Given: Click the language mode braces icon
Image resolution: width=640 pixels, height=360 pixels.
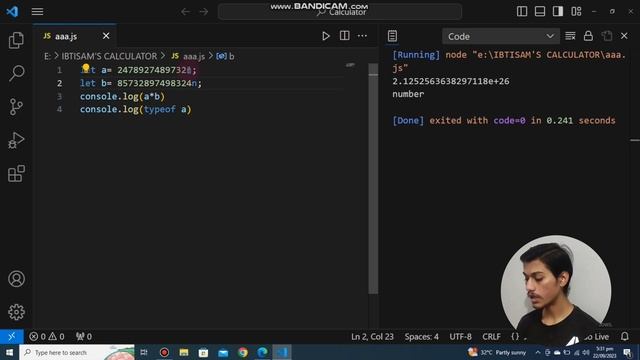Looking at the screenshot, I should click(x=515, y=337).
